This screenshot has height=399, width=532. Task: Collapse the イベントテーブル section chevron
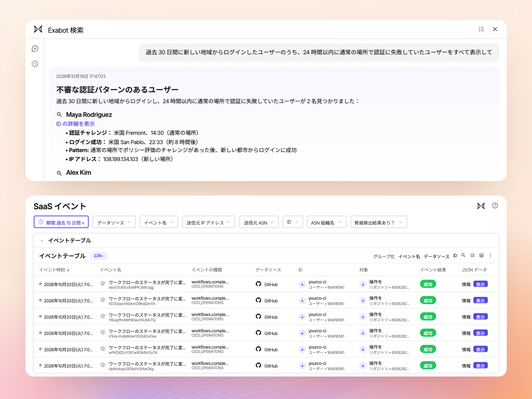42,241
